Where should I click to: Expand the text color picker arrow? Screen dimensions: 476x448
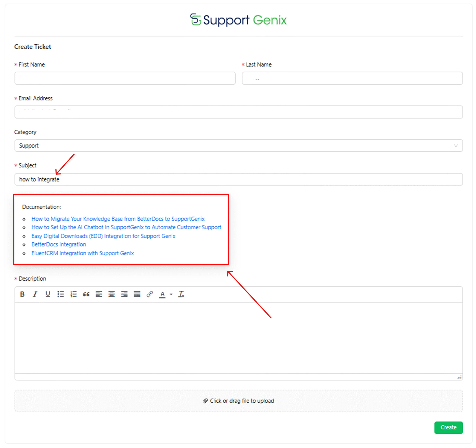[x=171, y=294]
